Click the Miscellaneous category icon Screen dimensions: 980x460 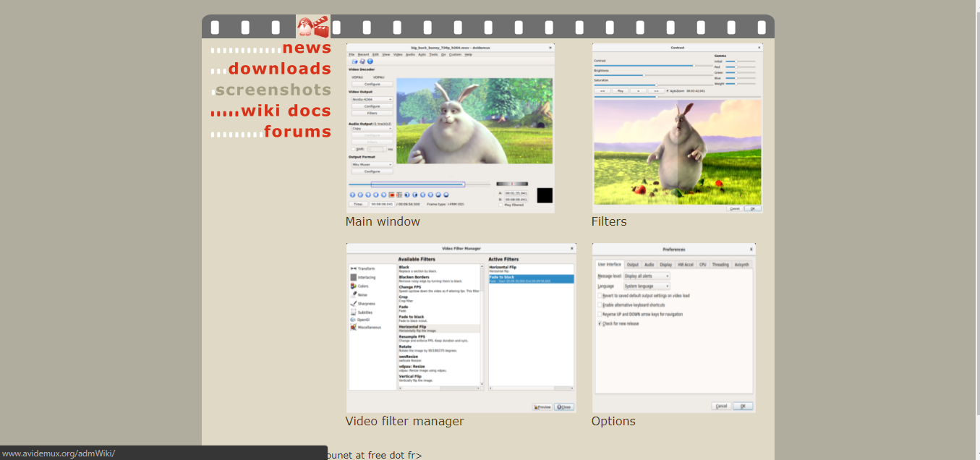point(353,327)
